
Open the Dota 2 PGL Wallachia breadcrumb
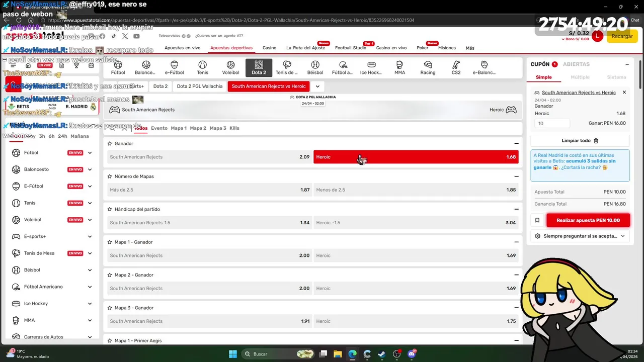click(199, 86)
